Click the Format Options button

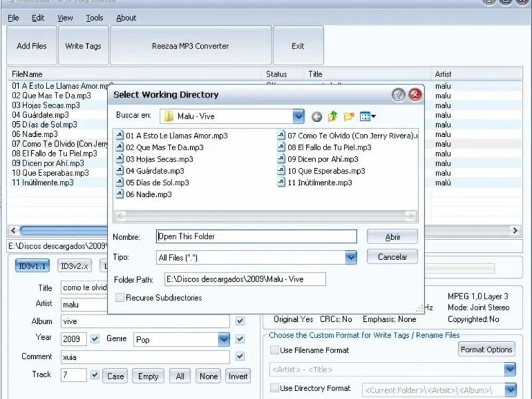point(486,350)
